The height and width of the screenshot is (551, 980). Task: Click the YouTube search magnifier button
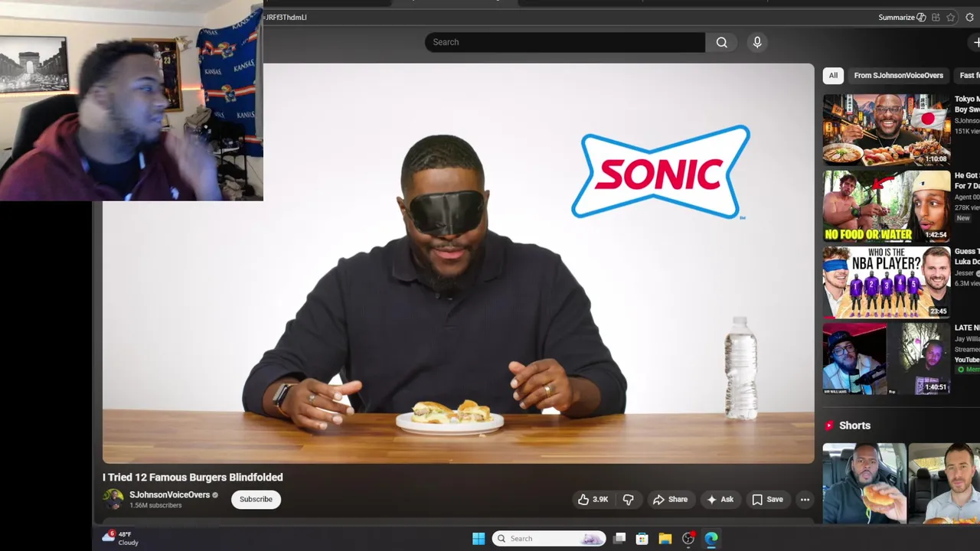721,42
